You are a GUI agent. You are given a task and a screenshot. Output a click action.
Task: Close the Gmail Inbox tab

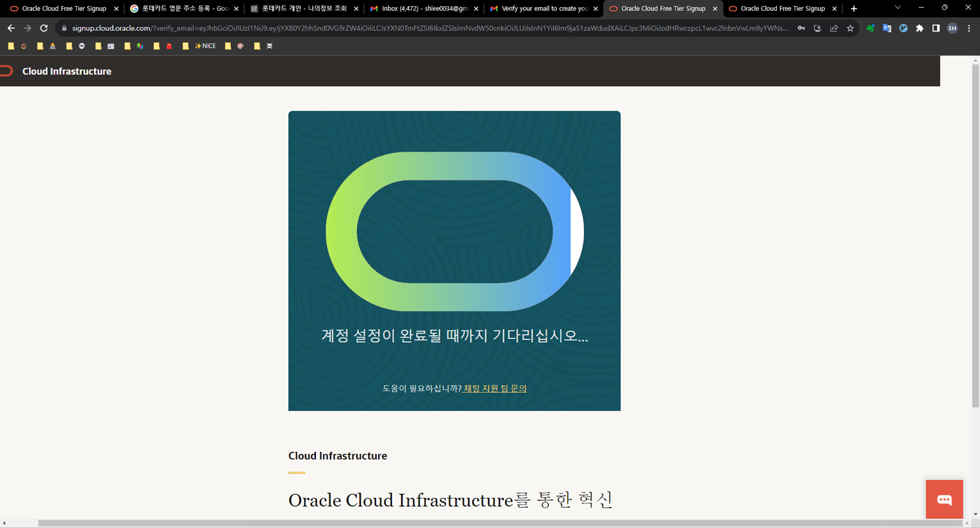476,8
